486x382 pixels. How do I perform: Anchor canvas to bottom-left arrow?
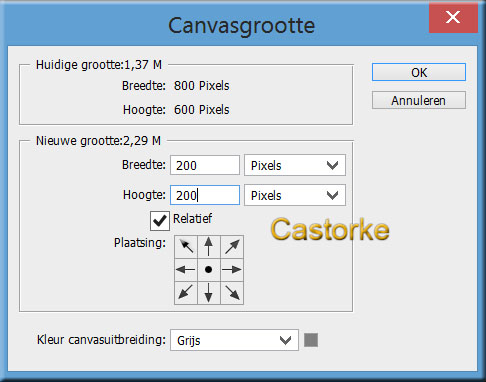(x=186, y=293)
